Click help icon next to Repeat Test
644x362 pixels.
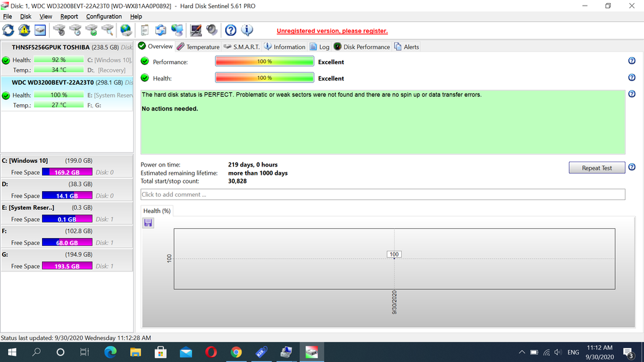coord(631,167)
